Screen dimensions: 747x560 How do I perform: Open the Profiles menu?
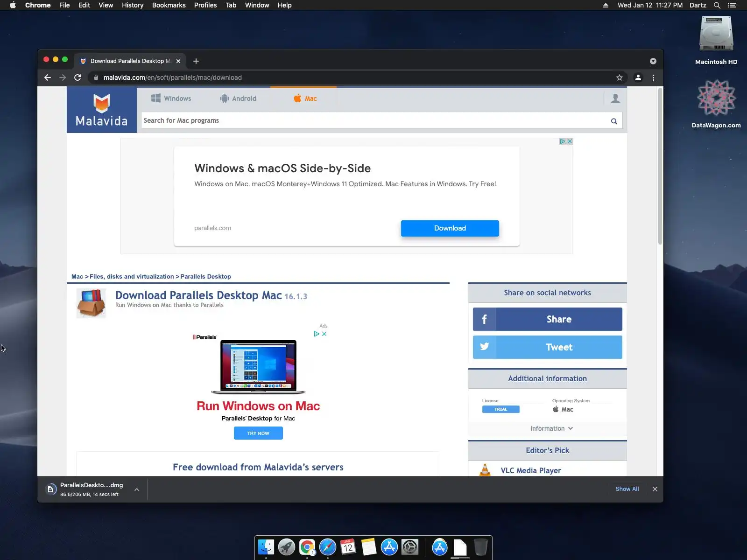[205, 5]
